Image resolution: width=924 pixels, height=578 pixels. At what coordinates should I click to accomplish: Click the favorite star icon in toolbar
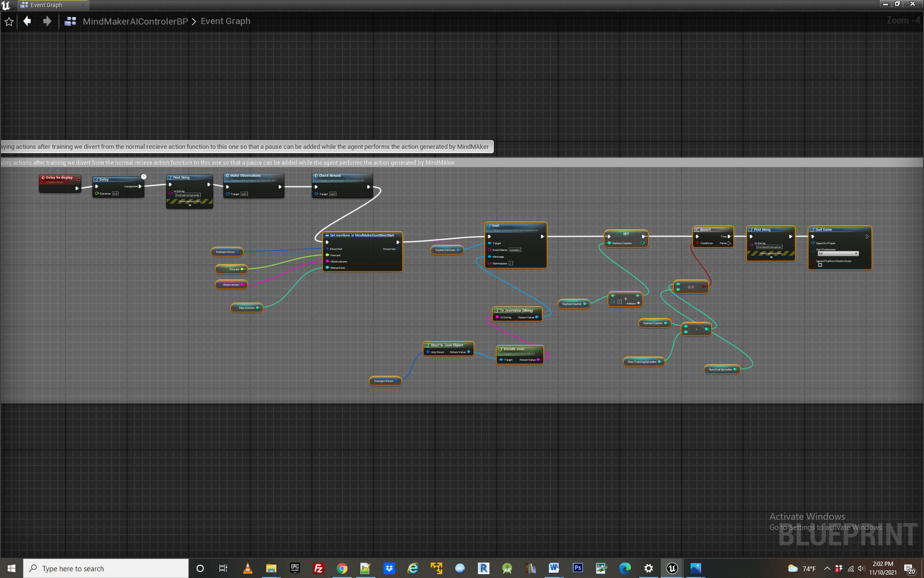coord(9,22)
